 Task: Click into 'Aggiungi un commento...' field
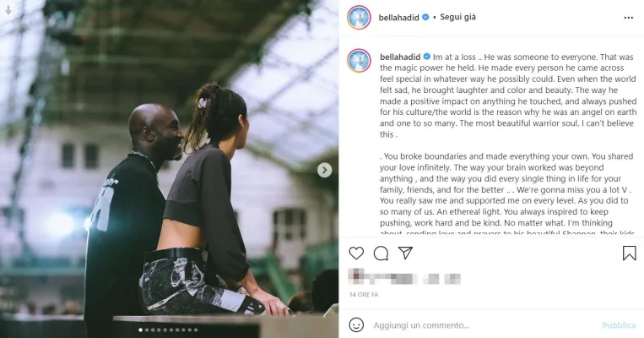pyautogui.click(x=484, y=325)
